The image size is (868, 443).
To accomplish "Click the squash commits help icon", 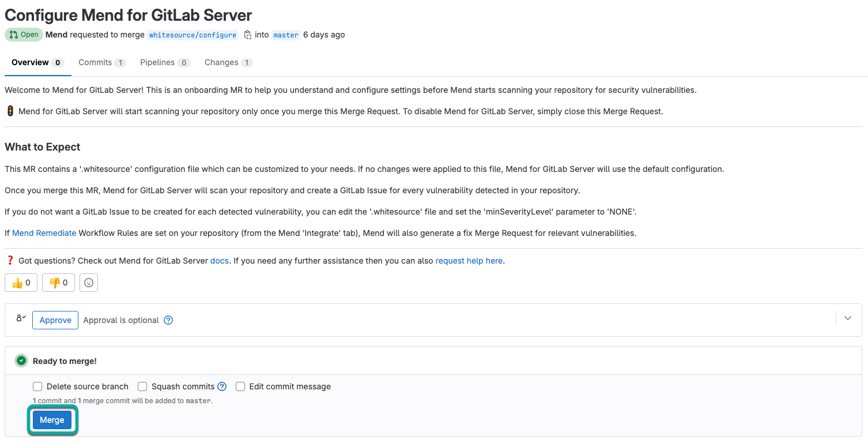I will [x=222, y=386].
